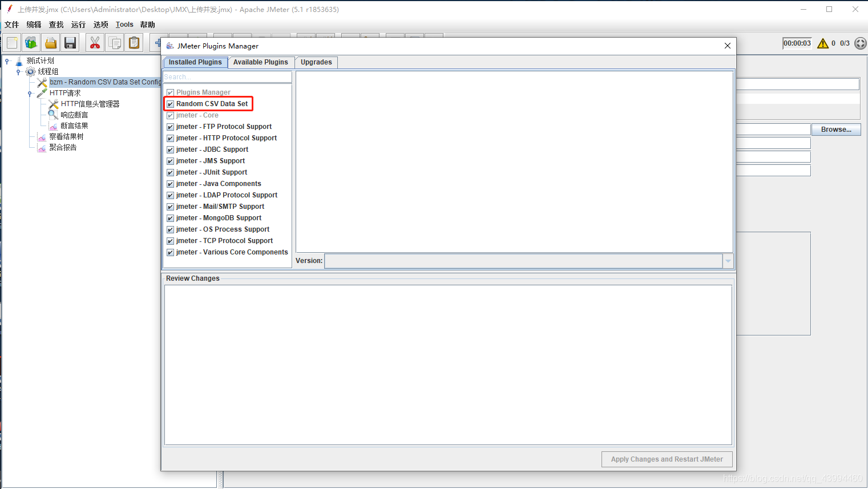Select the 线程组 gear icon

31,72
